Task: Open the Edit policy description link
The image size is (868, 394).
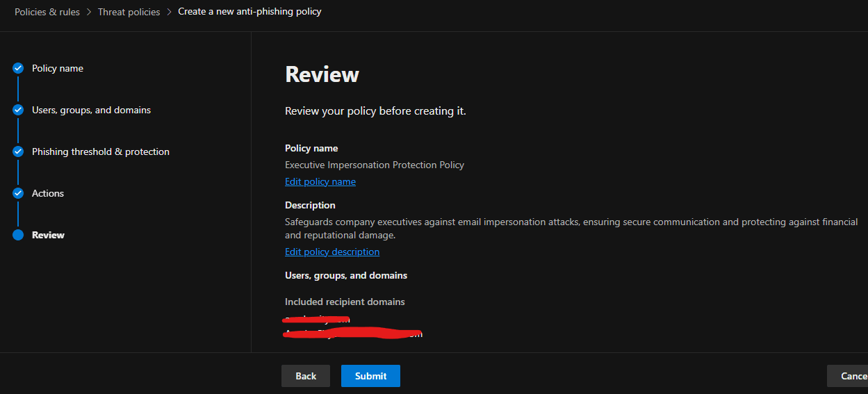Action: 332,252
